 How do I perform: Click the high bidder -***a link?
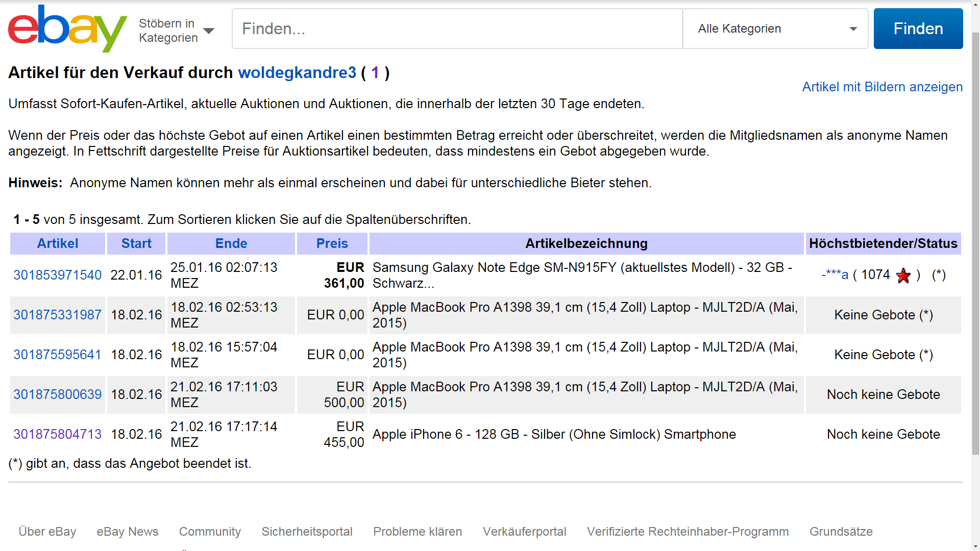pyautogui.click(x=835, y=275)
